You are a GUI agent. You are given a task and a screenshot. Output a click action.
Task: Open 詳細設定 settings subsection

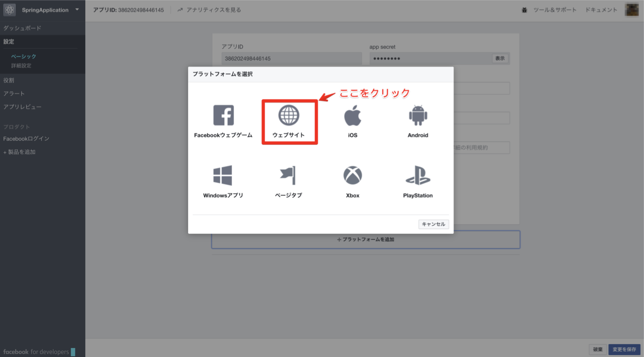[x=21, y=66]
